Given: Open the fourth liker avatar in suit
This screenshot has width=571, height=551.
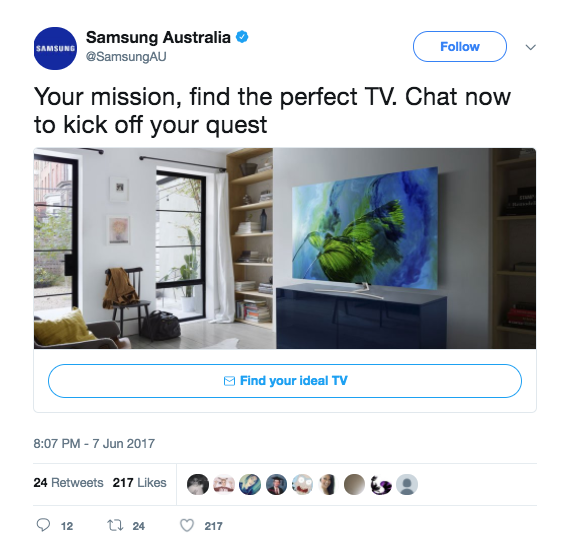Looking at the screenshot, I should pos(276,484).
